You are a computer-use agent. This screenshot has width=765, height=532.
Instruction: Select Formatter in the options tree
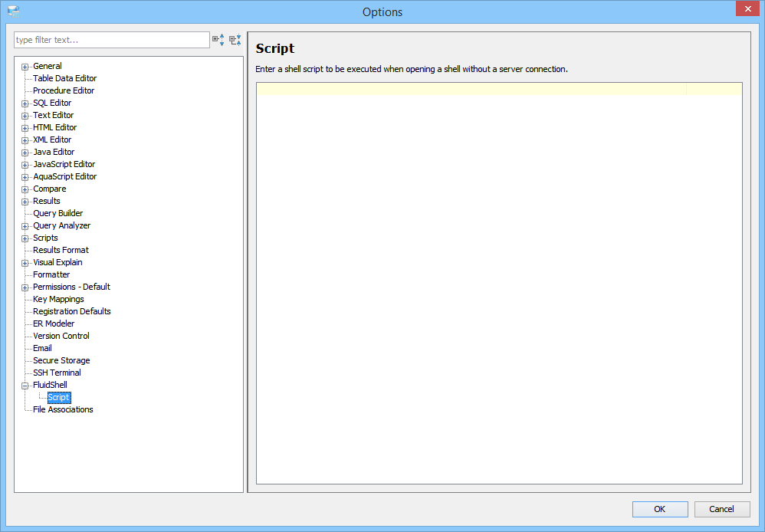[51, 274]
